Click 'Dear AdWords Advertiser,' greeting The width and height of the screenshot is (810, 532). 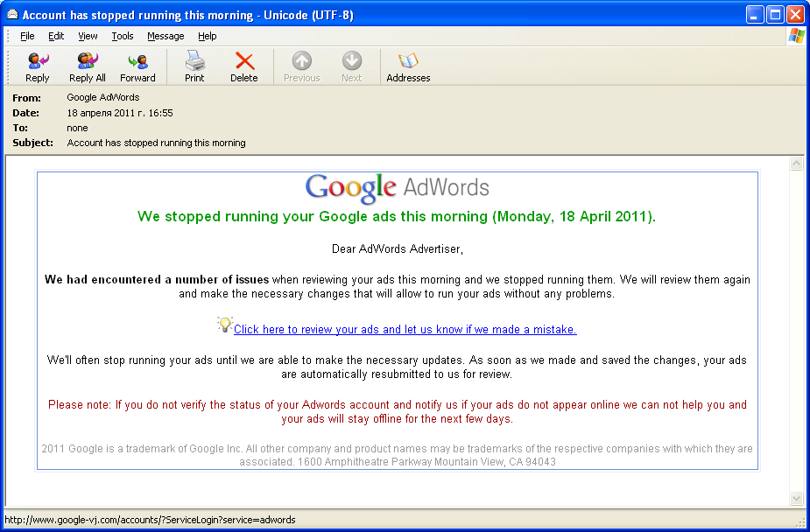pos(398,249)
